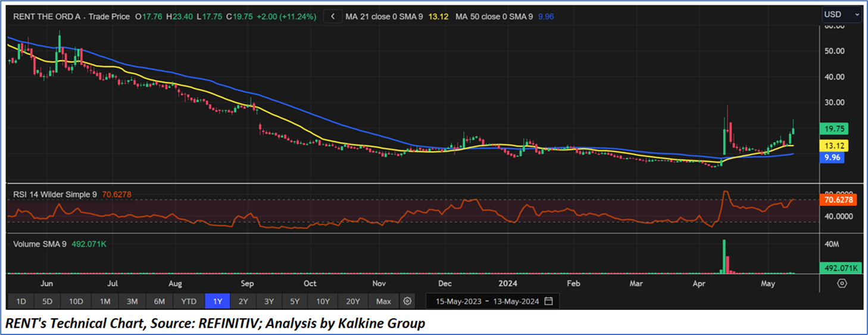Click the 15-May-2023 start date field
The image size is (868, 335).
[x=458, y=301]
